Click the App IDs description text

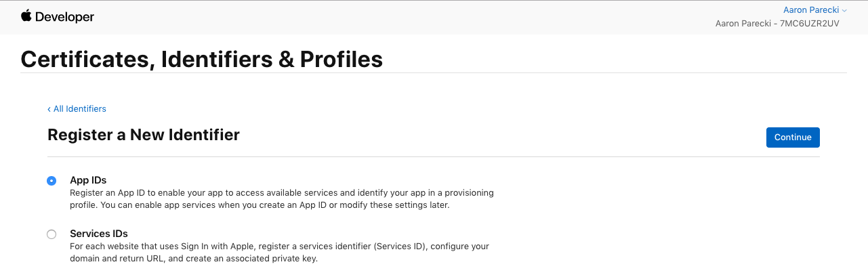[x=281, y=199]
